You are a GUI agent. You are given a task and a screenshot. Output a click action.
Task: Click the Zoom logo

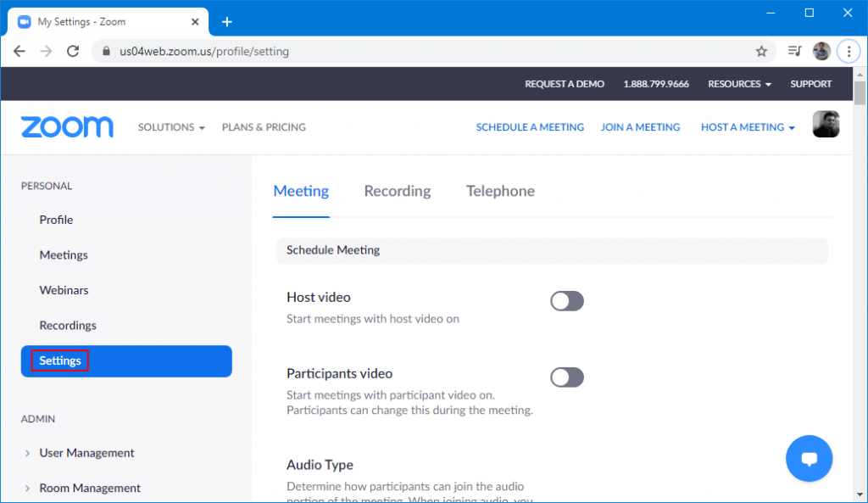[x=67, y=126]
